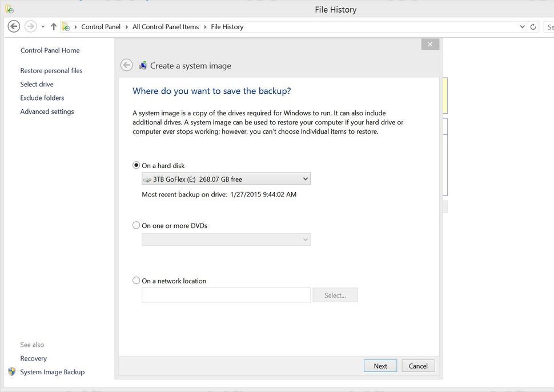
Task: Select the 'On a hard disk' option
Action: [136, 165]
